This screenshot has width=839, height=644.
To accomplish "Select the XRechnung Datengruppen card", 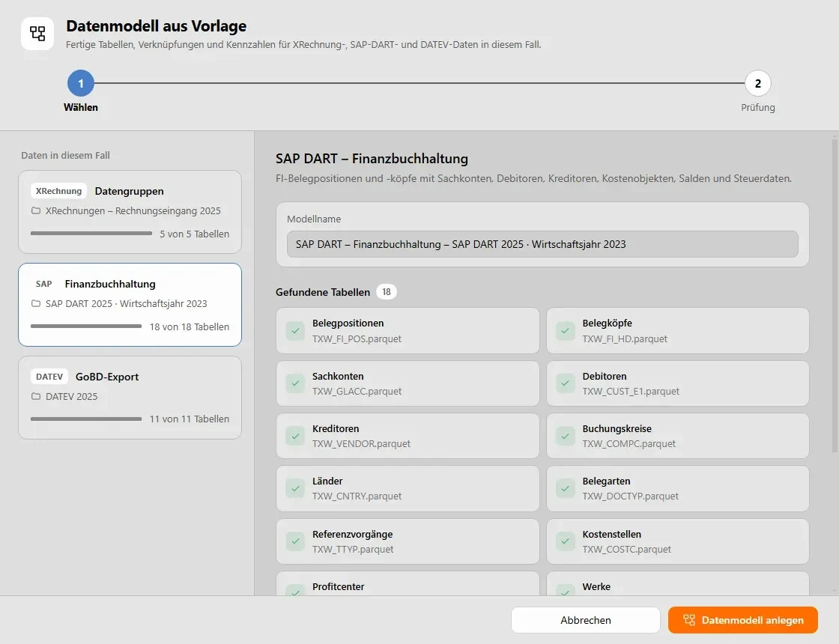I will coord(130,212).
